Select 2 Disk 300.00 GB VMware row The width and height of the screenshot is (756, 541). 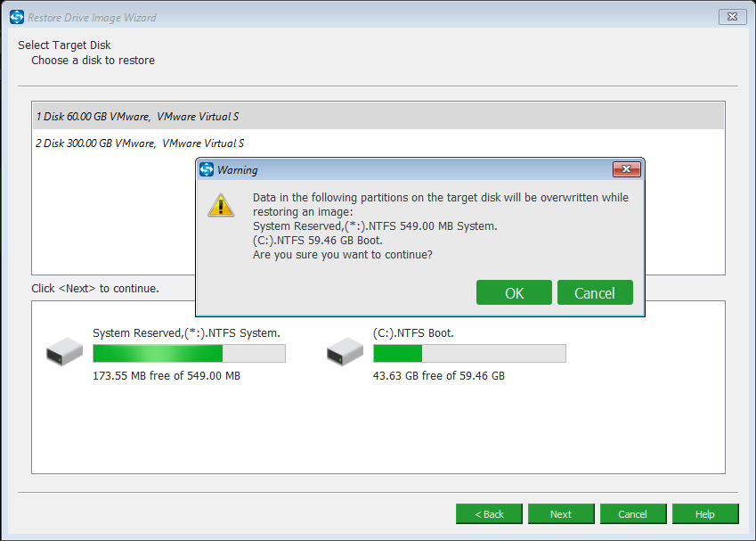coord(378,143)
